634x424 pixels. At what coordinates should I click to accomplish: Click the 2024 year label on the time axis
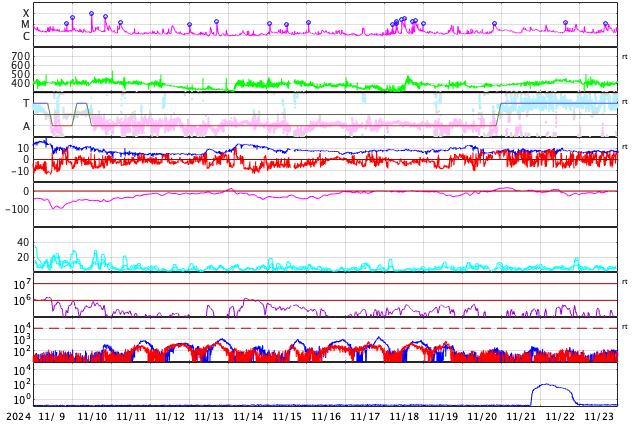[18, 416]
